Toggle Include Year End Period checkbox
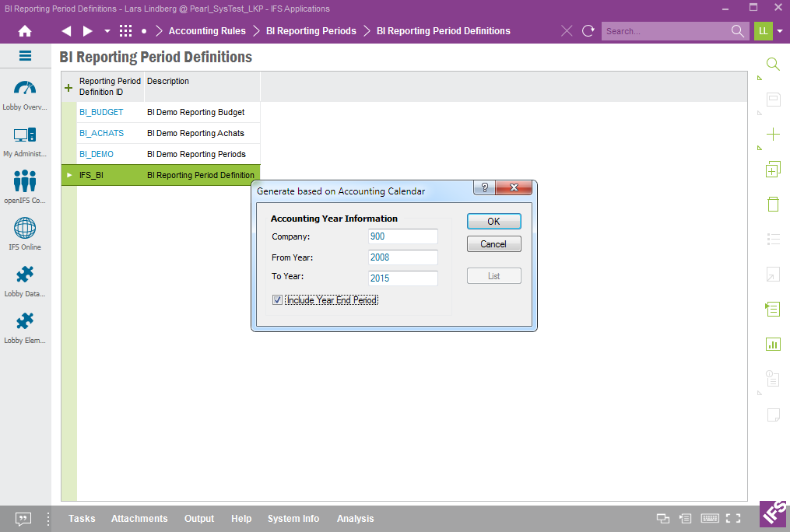This screenshot has height=532, width=790. pos(277,300)
